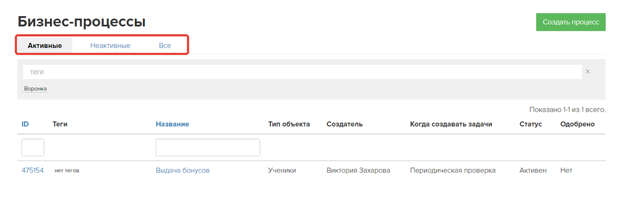This screenshot has width=644, height=221.
Task: Click the Создатель column header
Action: coord(345,124)
